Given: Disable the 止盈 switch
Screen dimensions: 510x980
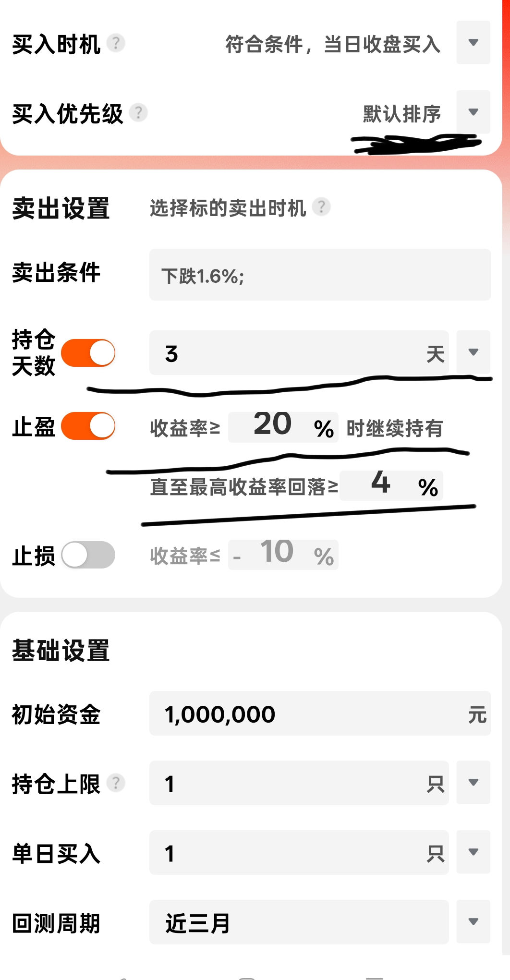Looking at the screenshot, I should (88, 426).
